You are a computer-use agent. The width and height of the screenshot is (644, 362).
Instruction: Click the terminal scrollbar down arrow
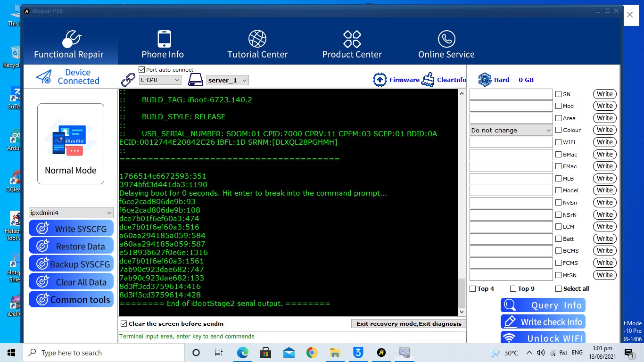[x=462, y=312]
